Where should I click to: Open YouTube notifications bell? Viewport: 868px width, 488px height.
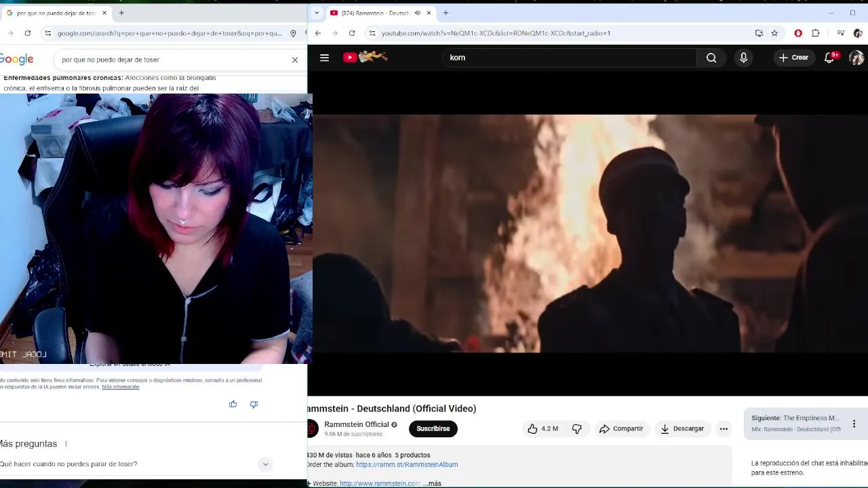829,58
